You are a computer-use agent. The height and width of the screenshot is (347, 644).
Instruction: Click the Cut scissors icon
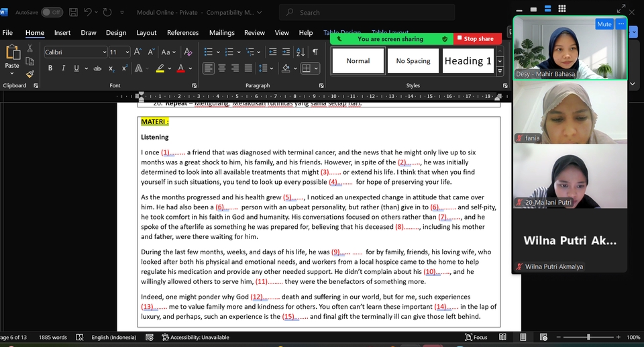(x=30, y=48)
